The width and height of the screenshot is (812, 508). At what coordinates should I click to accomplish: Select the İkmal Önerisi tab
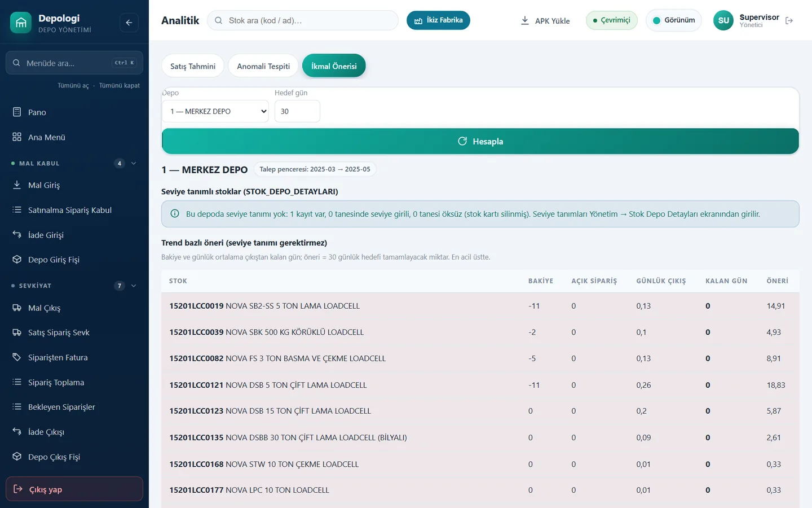tap(334, 66)
